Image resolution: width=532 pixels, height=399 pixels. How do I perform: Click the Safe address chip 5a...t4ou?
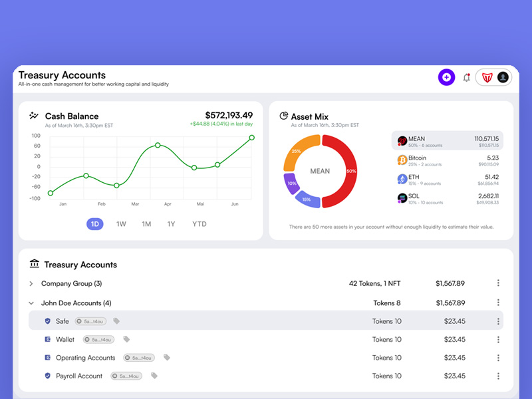[90, 321]
